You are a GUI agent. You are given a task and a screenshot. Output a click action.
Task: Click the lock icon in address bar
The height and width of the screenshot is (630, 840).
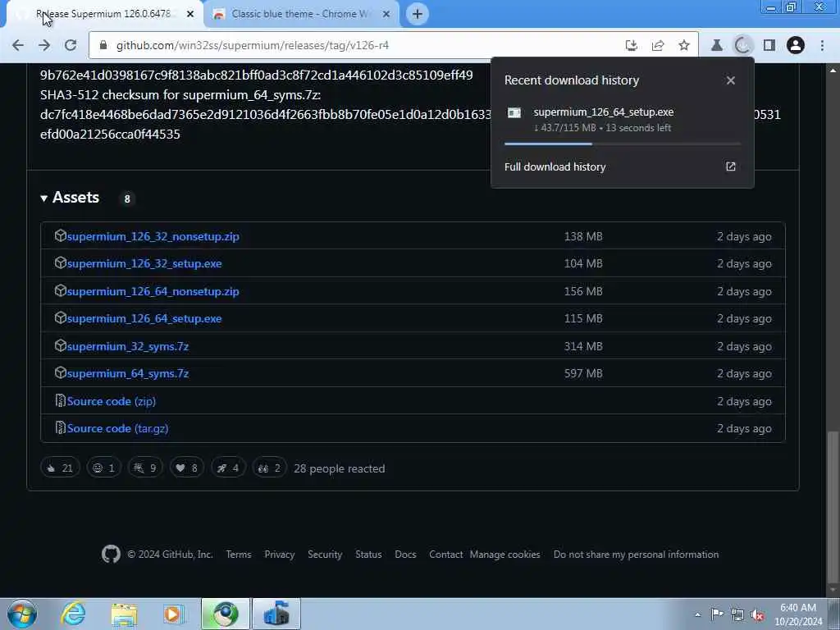pyautogui.click(x=103, y=46)
